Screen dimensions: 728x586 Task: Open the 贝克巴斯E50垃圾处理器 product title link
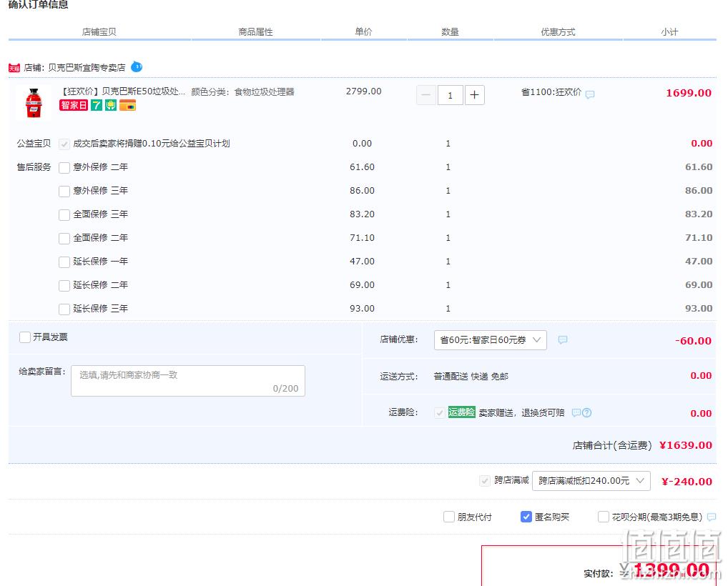(x=123, y=91)
